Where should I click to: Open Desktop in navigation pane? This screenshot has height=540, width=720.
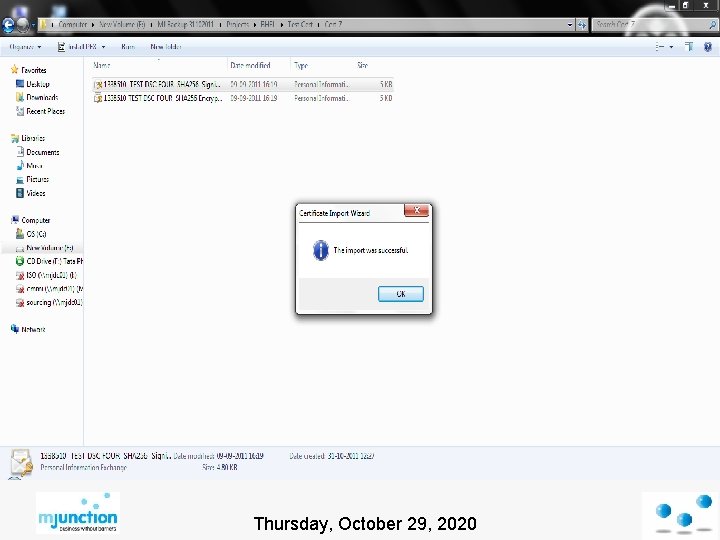pos(38,84)
